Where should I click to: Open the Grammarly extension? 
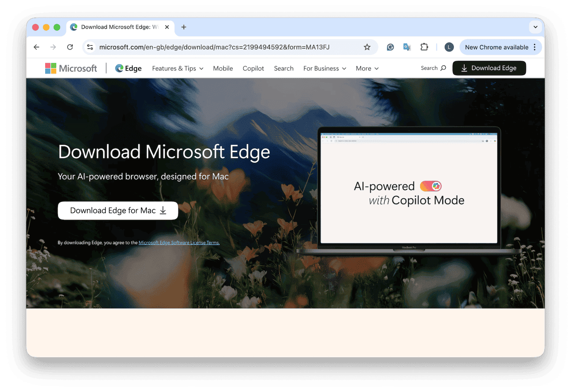point(390,47)
